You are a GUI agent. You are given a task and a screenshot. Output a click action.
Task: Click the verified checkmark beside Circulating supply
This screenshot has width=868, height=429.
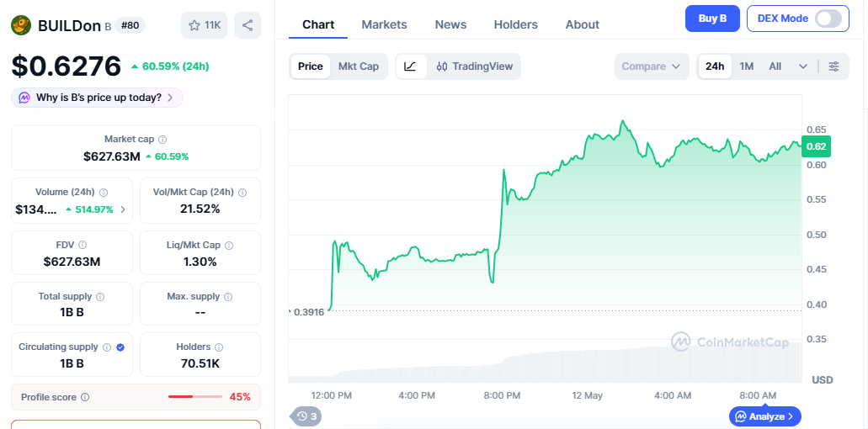(120, 347)
